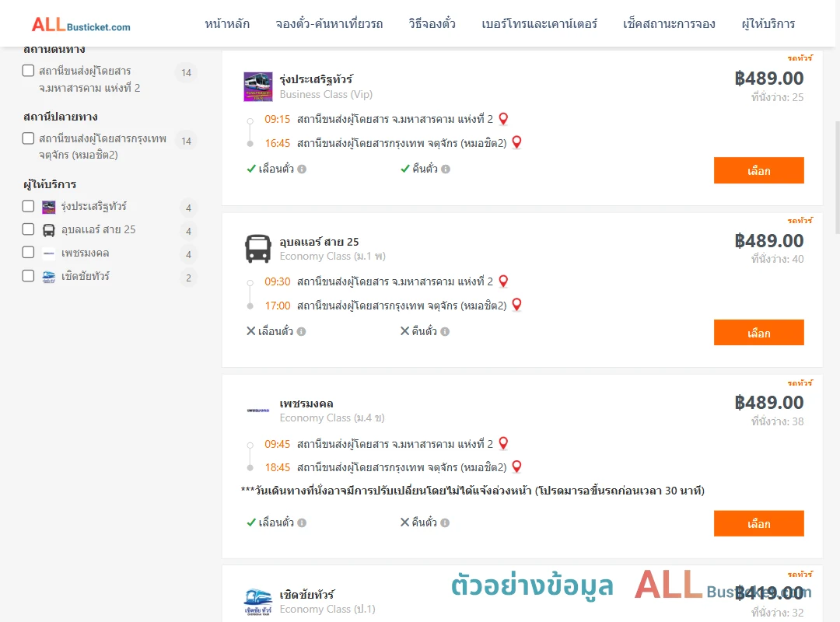Click map pin next to 09:30 departure station
Screen dimensions: 840x622
click(x=503, y=281)
